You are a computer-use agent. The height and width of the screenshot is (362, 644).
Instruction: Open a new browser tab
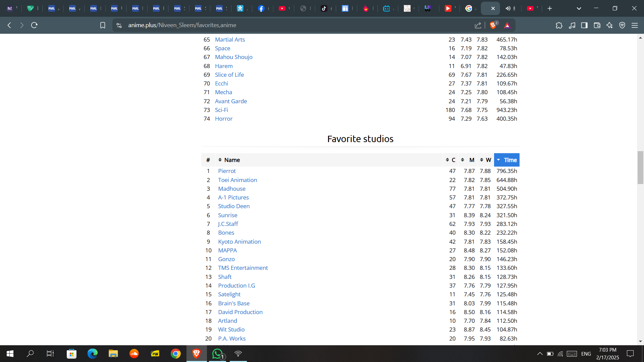click(550, 8)
